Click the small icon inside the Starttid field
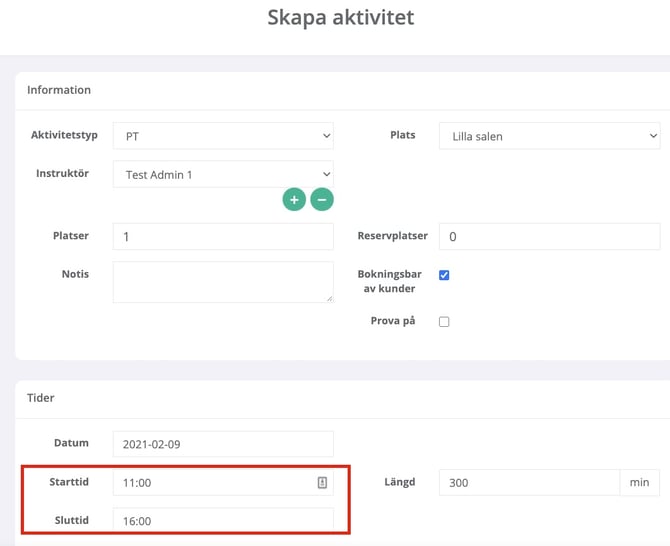Viewport: 670px width, 546px height. click(322, 483)
